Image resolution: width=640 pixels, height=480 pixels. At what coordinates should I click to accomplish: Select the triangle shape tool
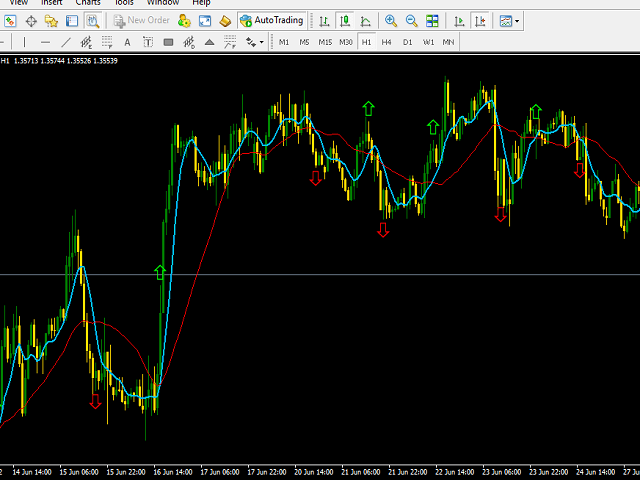pos(209,42)
